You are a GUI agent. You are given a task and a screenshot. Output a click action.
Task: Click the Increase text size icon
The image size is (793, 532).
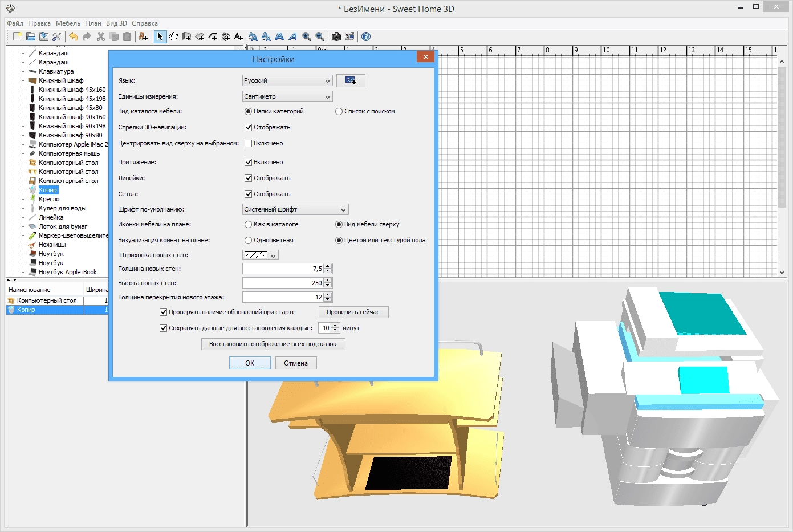253,36
